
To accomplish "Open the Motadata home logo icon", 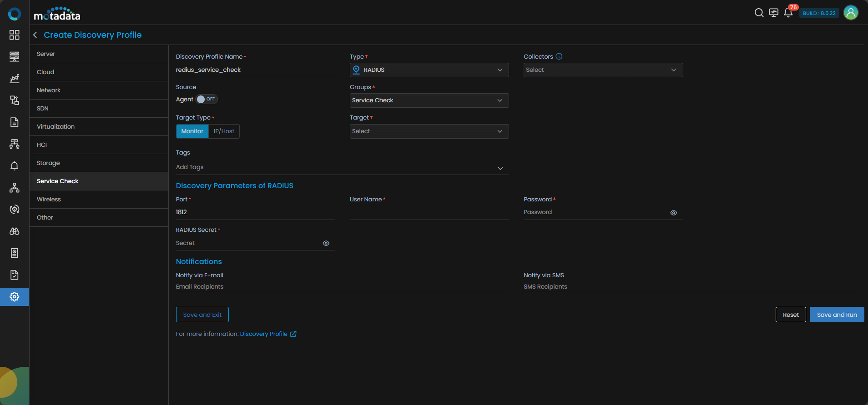I will coord(15,14).
